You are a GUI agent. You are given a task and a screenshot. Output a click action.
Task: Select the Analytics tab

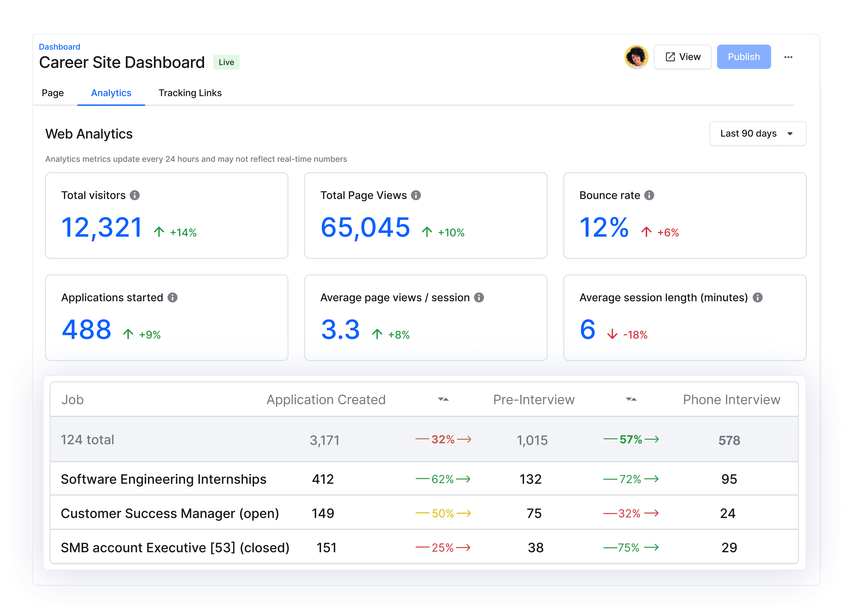click(x=111, y=93)
